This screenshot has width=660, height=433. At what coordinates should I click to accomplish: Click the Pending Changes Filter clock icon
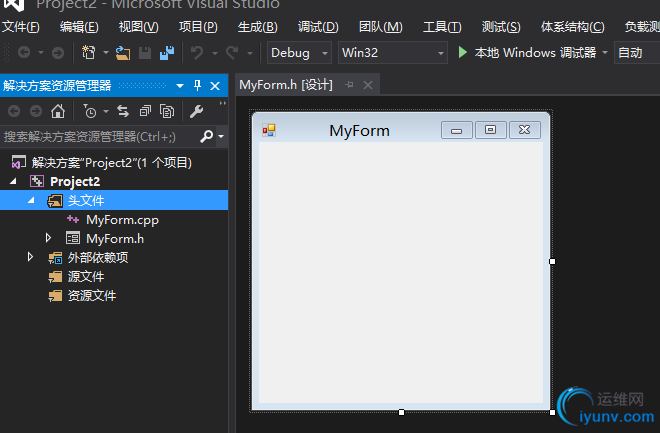[90, 111]
